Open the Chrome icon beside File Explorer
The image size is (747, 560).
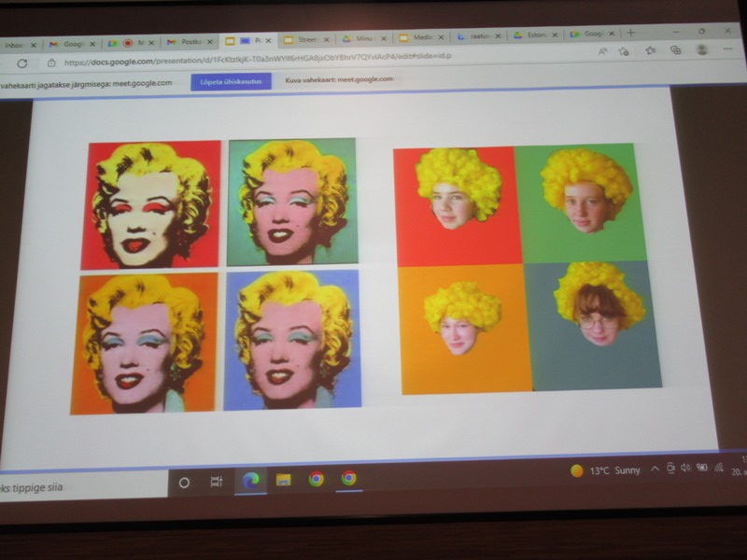316,479
